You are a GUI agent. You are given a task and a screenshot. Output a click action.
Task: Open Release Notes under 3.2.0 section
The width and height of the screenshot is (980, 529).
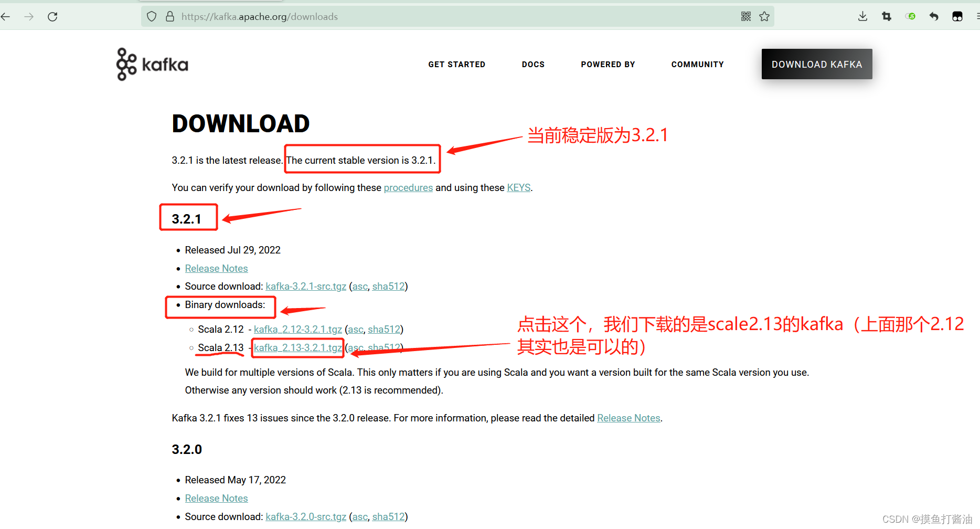click(x=216, y=499)
